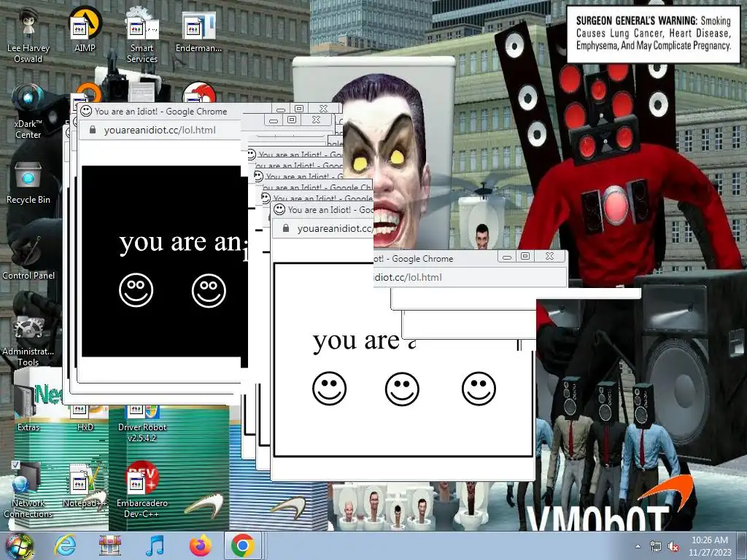
Task: Click the smiley favicon of the black-page Chrome window
Action: pos(86,111)
